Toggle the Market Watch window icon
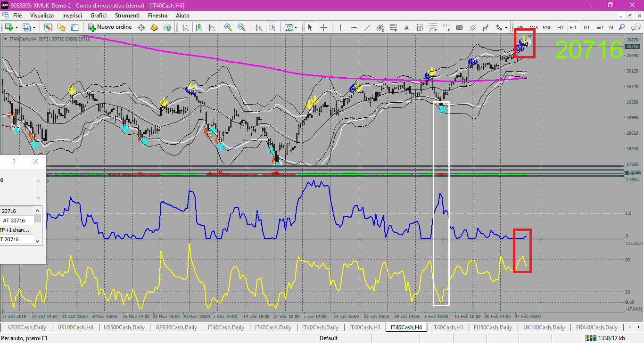 pyautogui.click(x=48, y=27)
